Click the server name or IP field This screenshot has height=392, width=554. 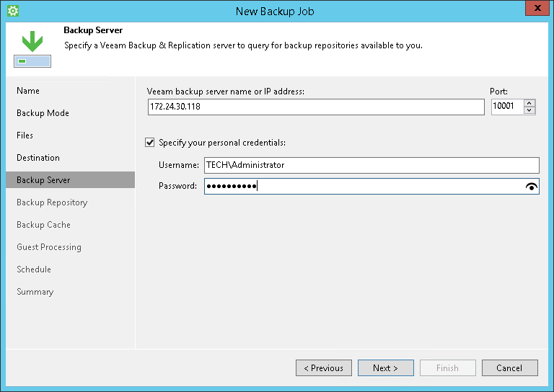(315, 107)
